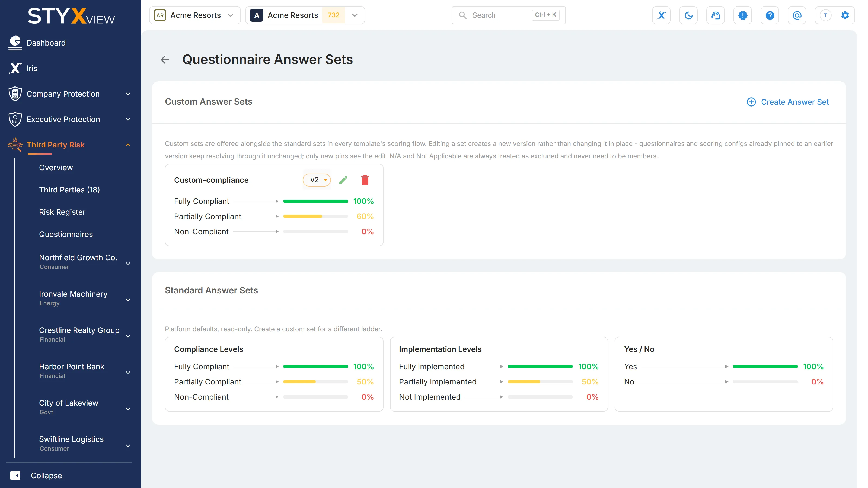The image size is (868, 488).
Task: Expand Harbor Point Bank chevron
Action: click(128, 373)
